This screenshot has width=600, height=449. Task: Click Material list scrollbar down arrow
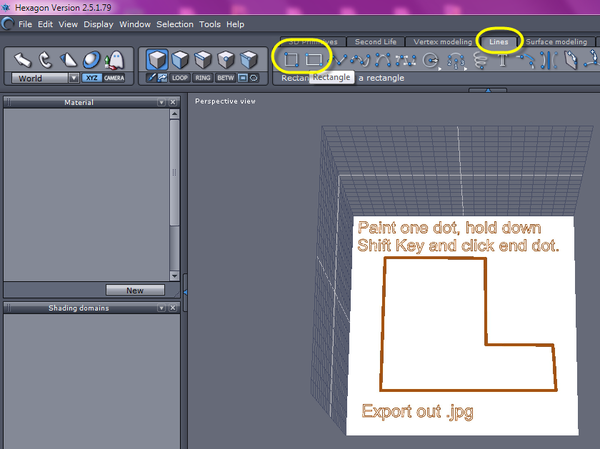(174, 276)
